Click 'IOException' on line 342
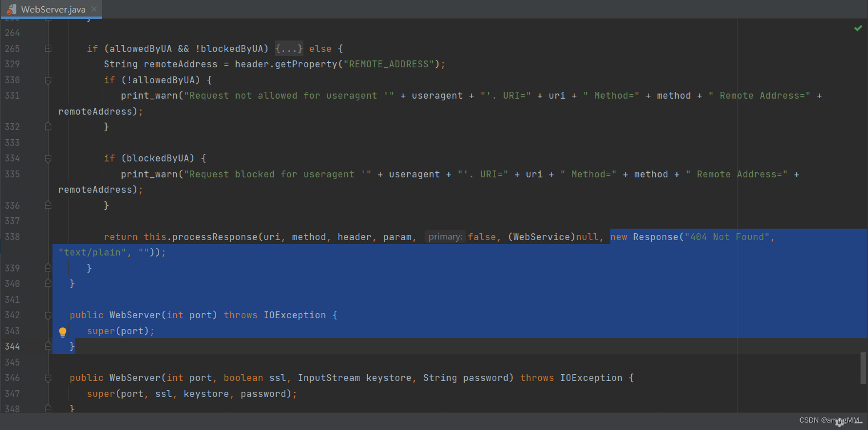This screenshot has width=868, height=430. [x=295, y=315]
